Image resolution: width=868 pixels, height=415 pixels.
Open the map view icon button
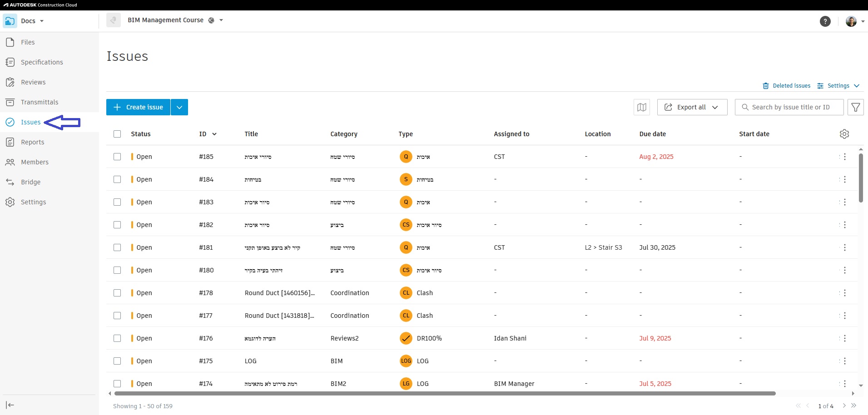tap(642, 107)
